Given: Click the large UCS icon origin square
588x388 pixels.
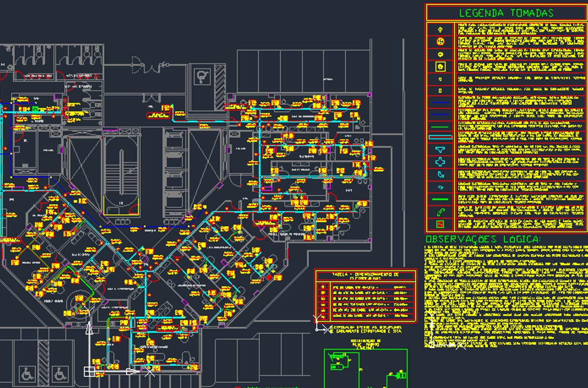Looking at the screenshot, I should 89,371.
